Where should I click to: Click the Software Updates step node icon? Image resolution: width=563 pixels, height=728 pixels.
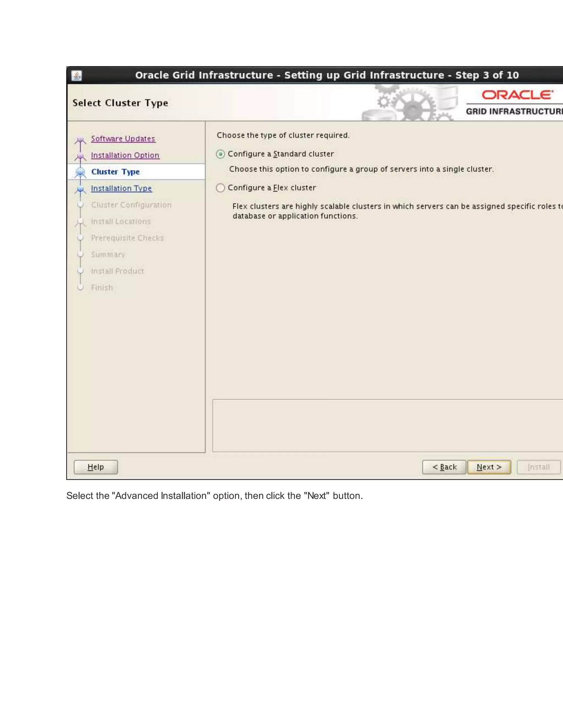(x=80, y=140)
